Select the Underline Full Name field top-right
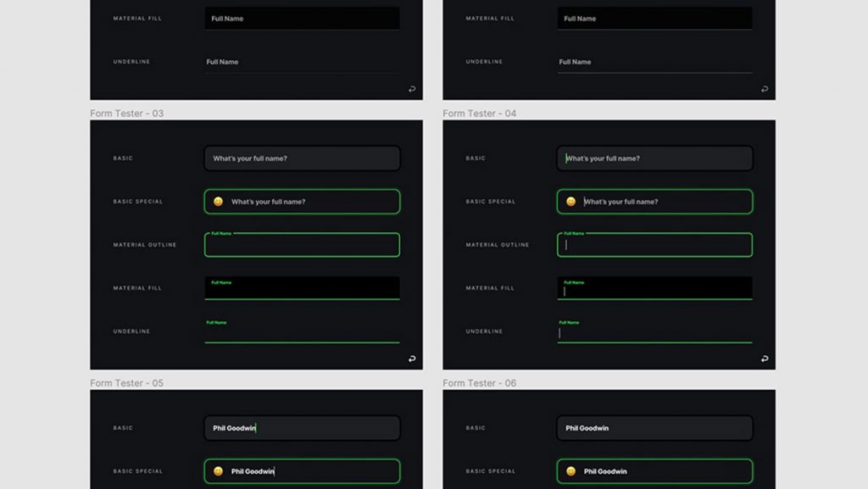This screenshot has height=489, width=868. [654, 62]
